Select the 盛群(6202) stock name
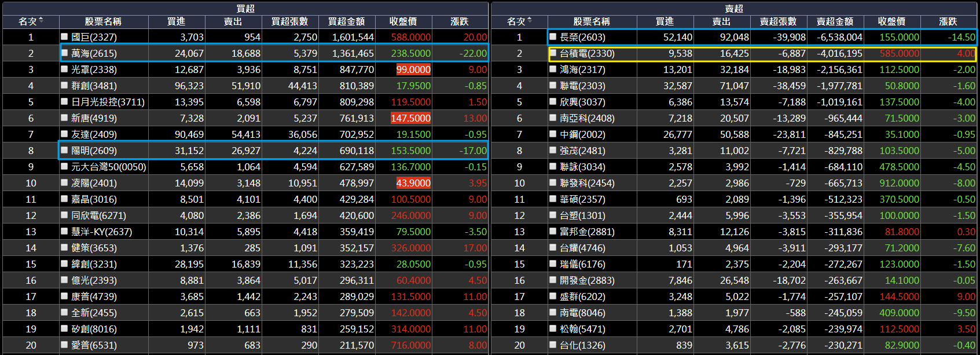The height and width of the screenshot is (355, 980). [x=582, y=297]
